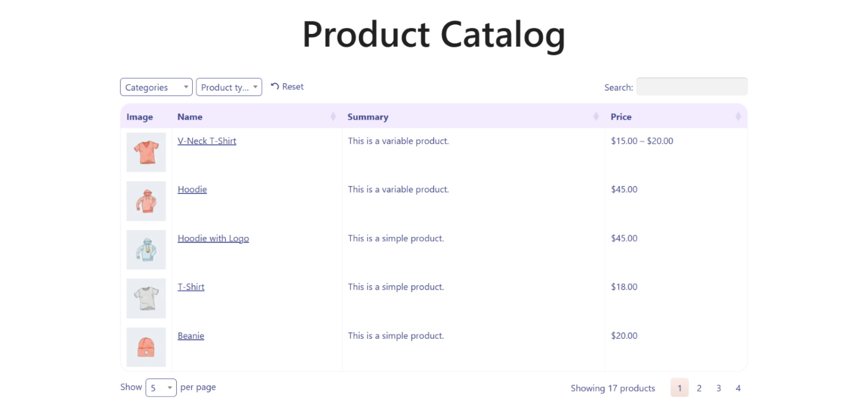Screen dimensions: 868x405
Task: Select the Hoodie with Logo thumbnail
Action: pyautogui.click(x=146, y=249)
